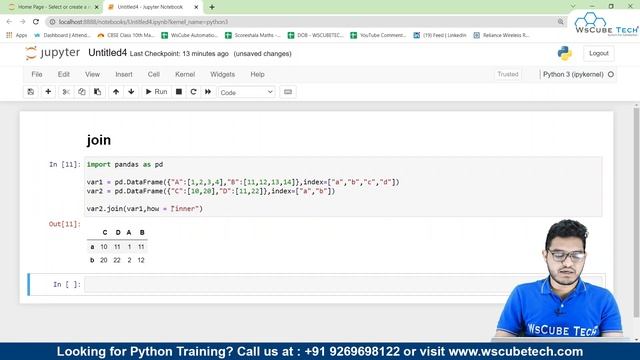640x360 pixels.
Task: Open the CBSE Class 10th Ma... bookmark
Action: pyautogui.click(x=126, y=36)
